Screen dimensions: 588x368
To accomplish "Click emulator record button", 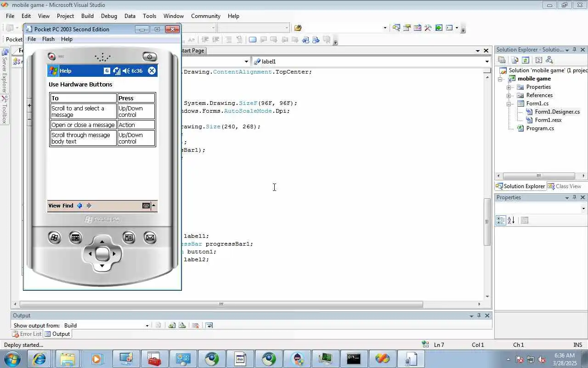I will point(52,57).
